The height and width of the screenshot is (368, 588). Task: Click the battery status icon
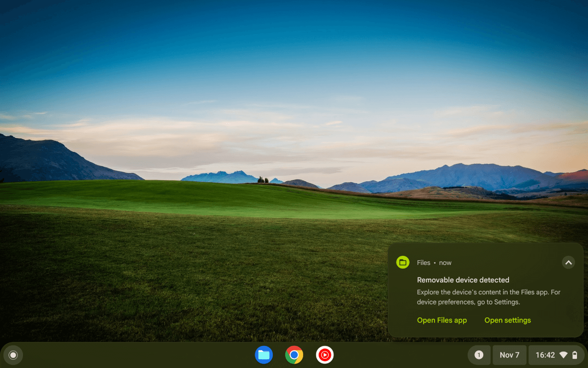pyautogui.click(x=575, y=355)
